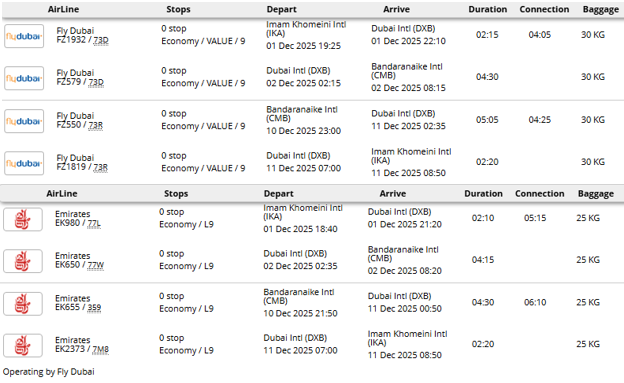Click the flydubai logo for flight FZ1819
Viewport: 624px width, 383px height.
click(x=24, y=163)
